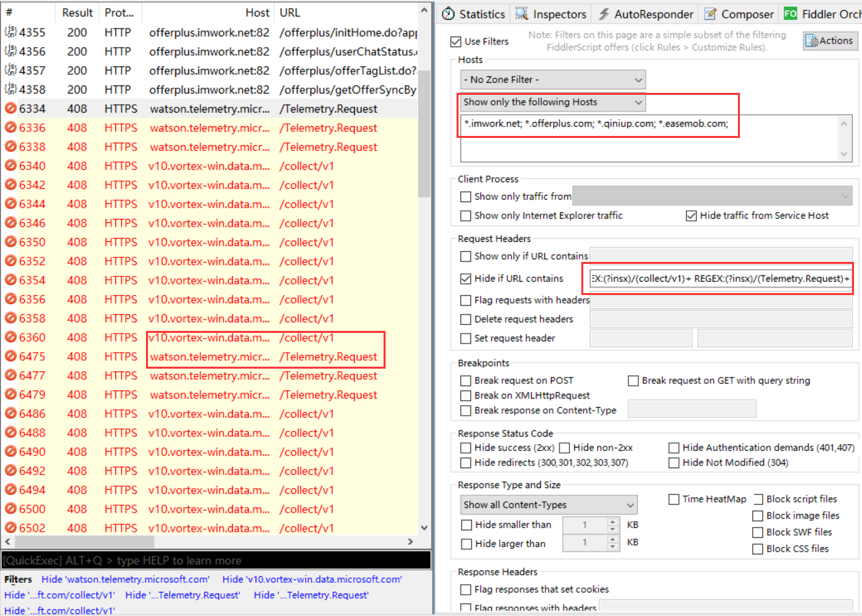The image size is (862, 616).
Task: Select session 6334 Telemetry.Request
Action: coord(209,109)
